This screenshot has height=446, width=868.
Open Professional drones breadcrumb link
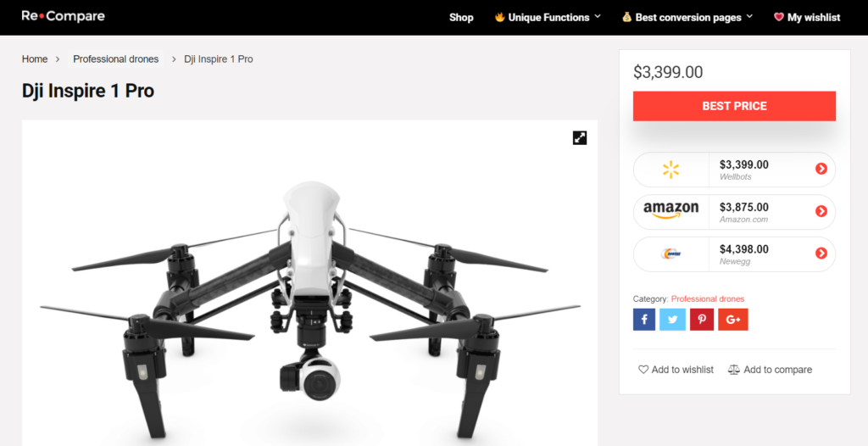coord(115,59)
